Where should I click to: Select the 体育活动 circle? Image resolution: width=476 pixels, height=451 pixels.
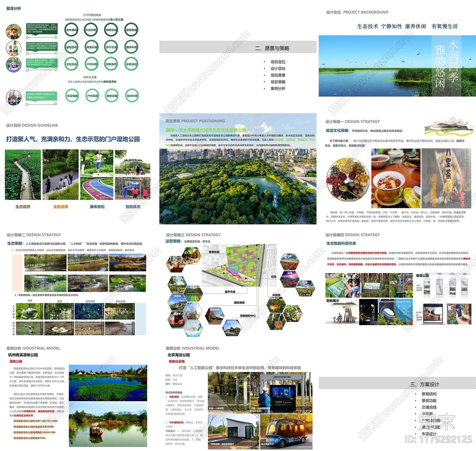point(131,64)
